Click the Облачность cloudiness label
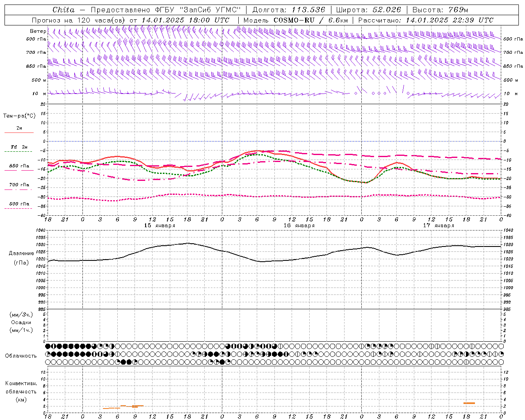The width and height of the screenshot is (525, 420). pos(21,356)
